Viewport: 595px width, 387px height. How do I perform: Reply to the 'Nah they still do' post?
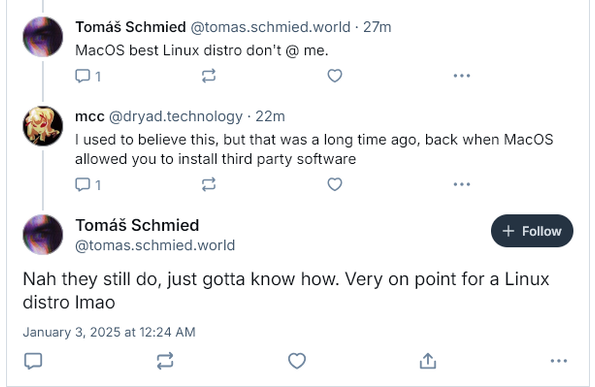[x=33, y=361]
